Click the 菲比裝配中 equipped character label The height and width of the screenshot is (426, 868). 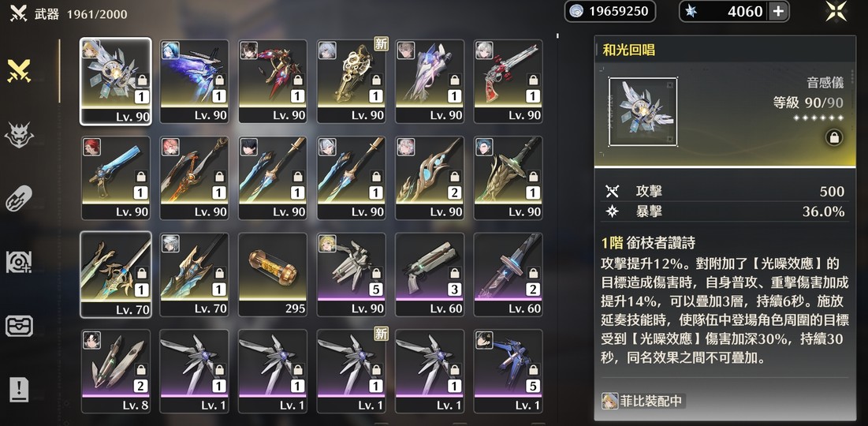pos(643,401)
